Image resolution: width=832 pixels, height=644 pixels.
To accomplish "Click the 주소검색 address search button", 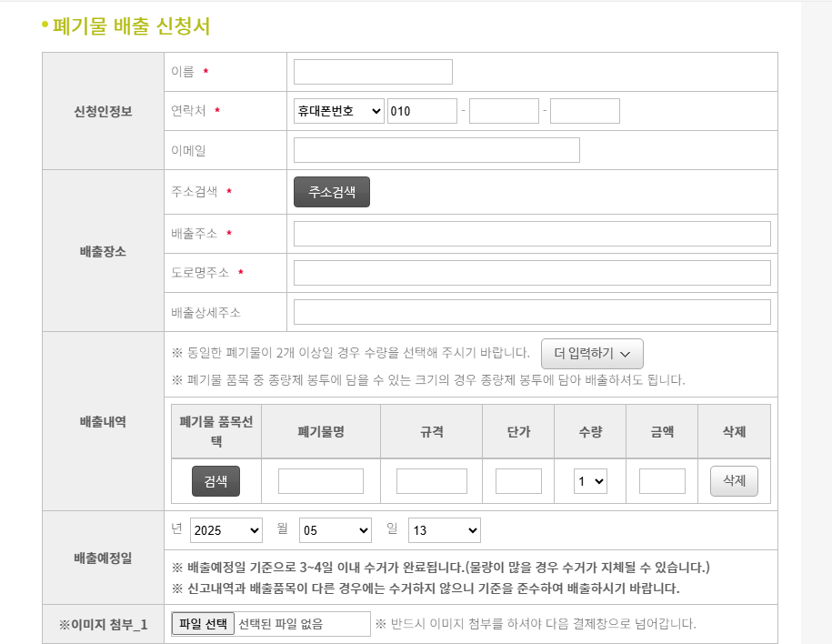I will click(330, 191).
